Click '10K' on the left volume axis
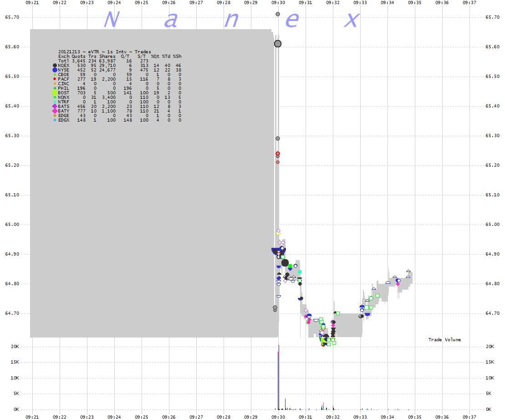 point(15,378)
